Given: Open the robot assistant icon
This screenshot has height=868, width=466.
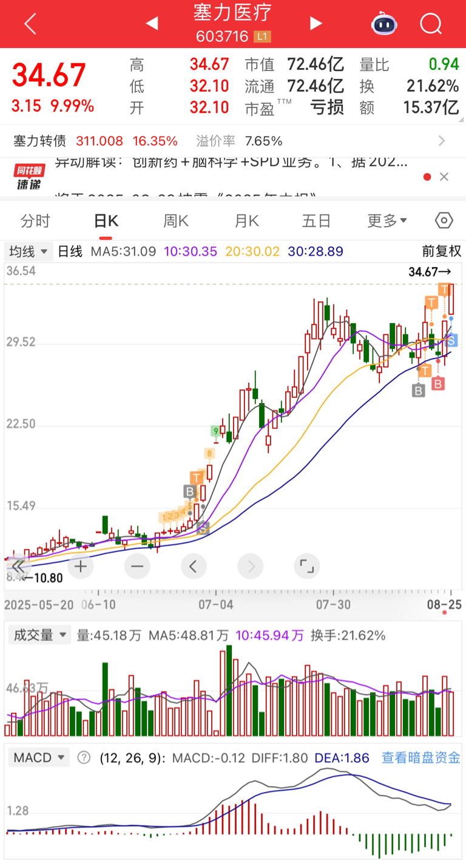Looking at the screenshot, I should (384, 24).
